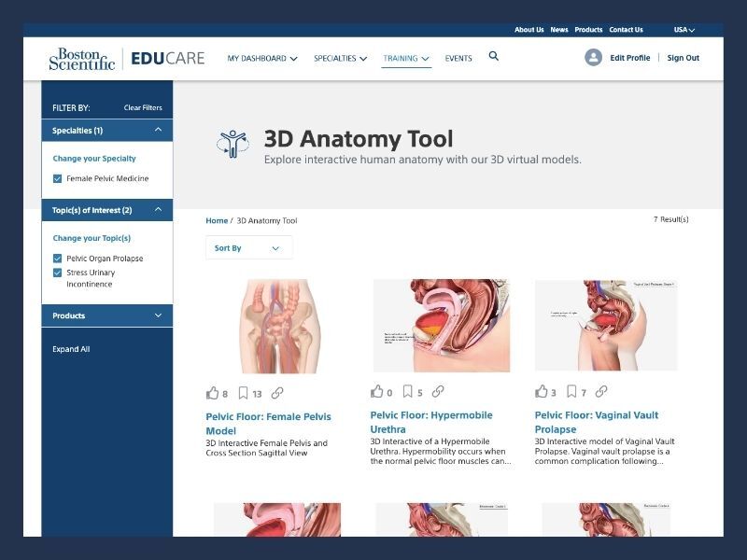Copy link for Hypermobile Urethra card
747x560 pixels.
(438, 392)
